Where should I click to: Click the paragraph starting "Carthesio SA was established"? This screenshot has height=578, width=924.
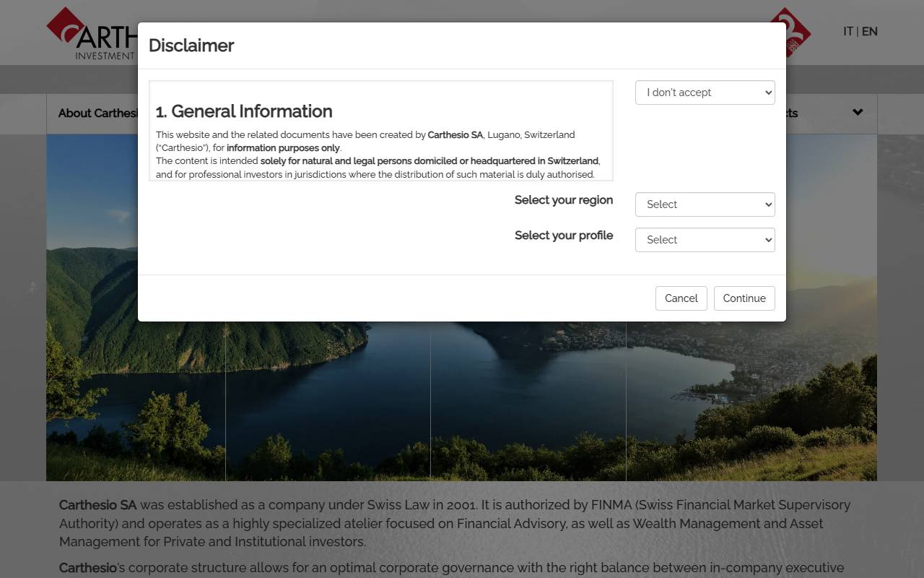(455, 523)
